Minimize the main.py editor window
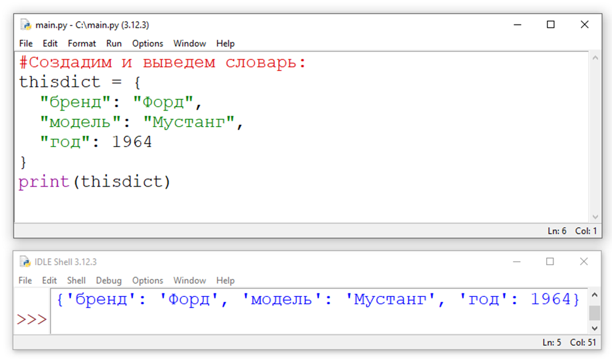 (x=518, y=24)
